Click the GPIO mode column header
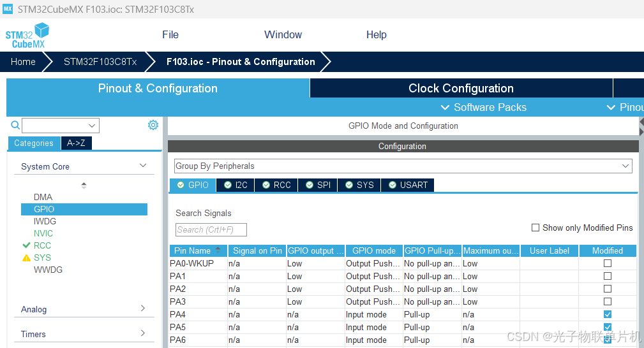Viewport: 644px width, 348px height. tap(374, 250)
